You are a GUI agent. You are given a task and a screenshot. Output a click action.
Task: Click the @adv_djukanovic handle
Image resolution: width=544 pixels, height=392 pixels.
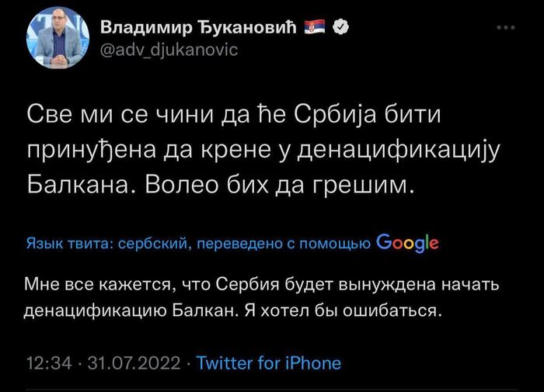169,50
